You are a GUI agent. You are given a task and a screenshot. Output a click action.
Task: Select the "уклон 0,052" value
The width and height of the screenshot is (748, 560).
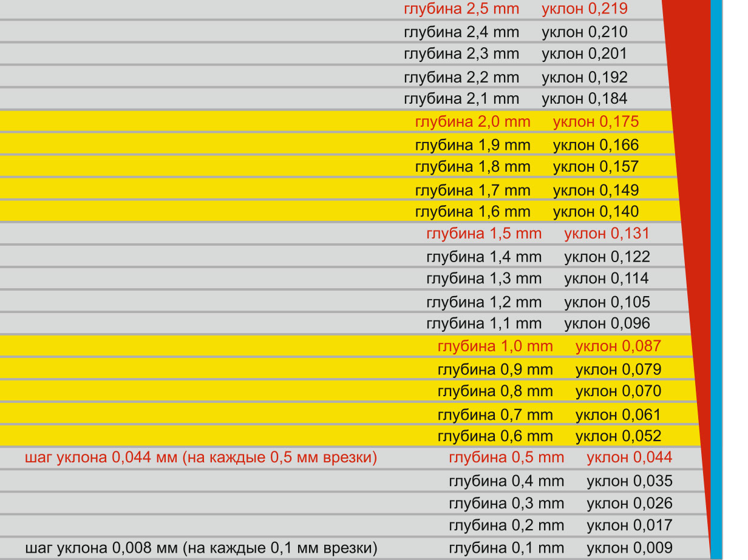pyautogui.click(x=618, y=436)
